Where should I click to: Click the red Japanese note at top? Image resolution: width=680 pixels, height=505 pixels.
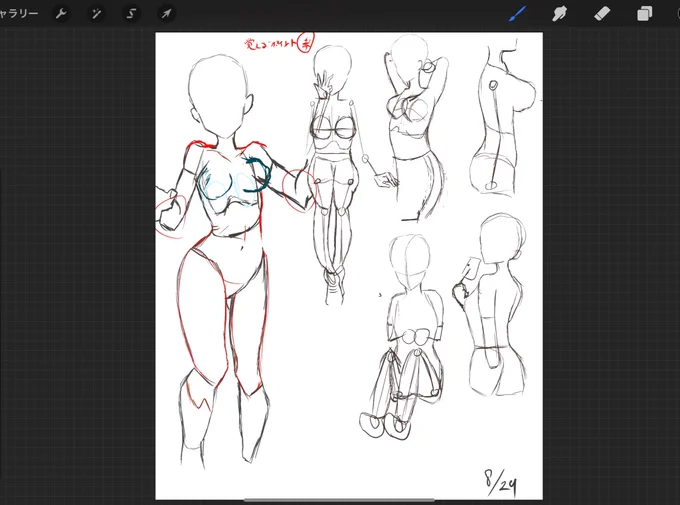point(279,43)
